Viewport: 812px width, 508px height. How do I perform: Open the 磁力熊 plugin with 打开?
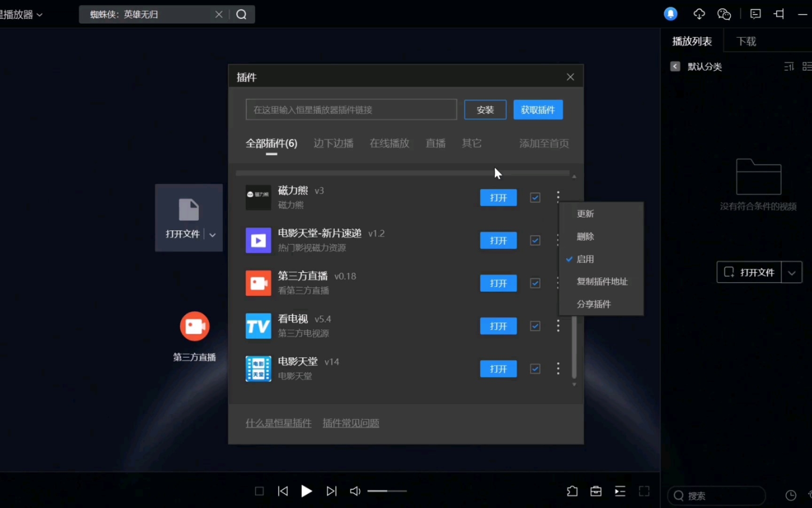coord(499,198)
